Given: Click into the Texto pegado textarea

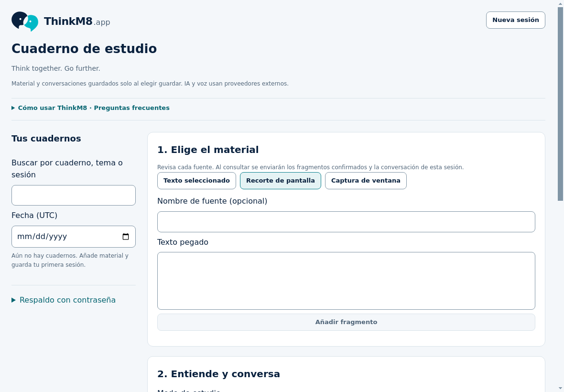Looking at the screenshot, I should pos(346,281).
